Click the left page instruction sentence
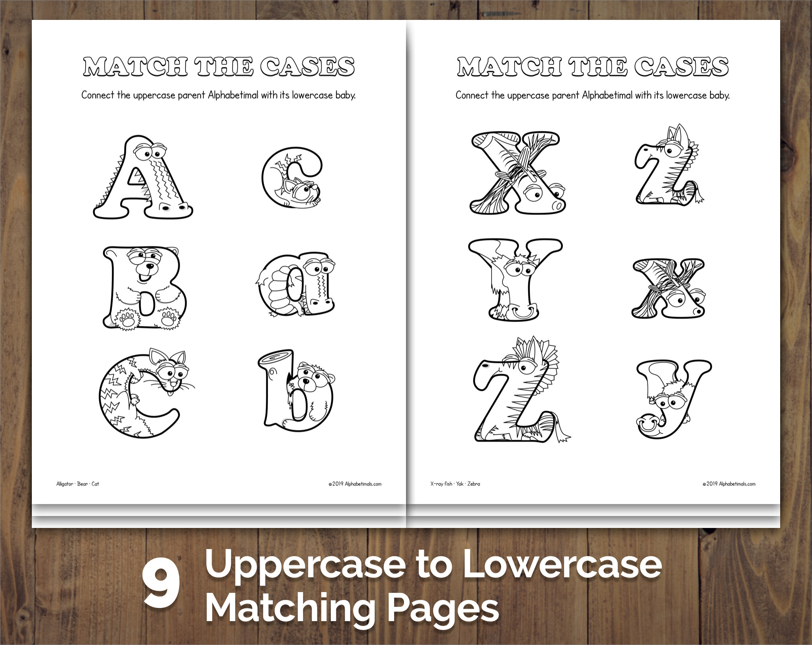Viewport: 812px width, 645px height. click(x=218, y=96)
